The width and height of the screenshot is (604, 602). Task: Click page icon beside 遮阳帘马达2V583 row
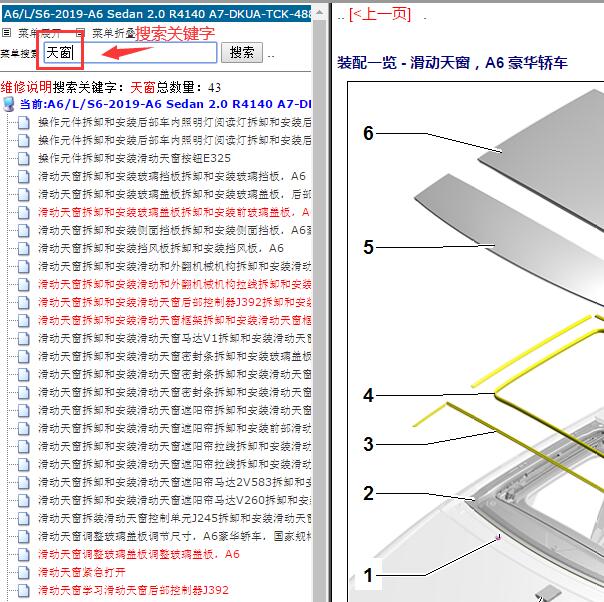coord(23,482)
